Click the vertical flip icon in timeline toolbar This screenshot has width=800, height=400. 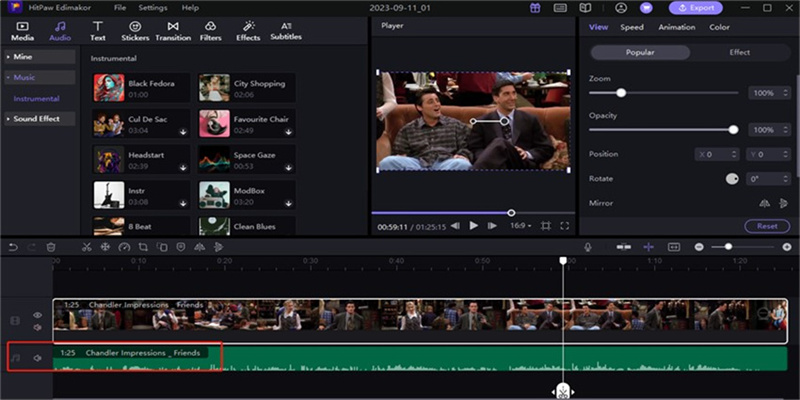tap(218, 247)
